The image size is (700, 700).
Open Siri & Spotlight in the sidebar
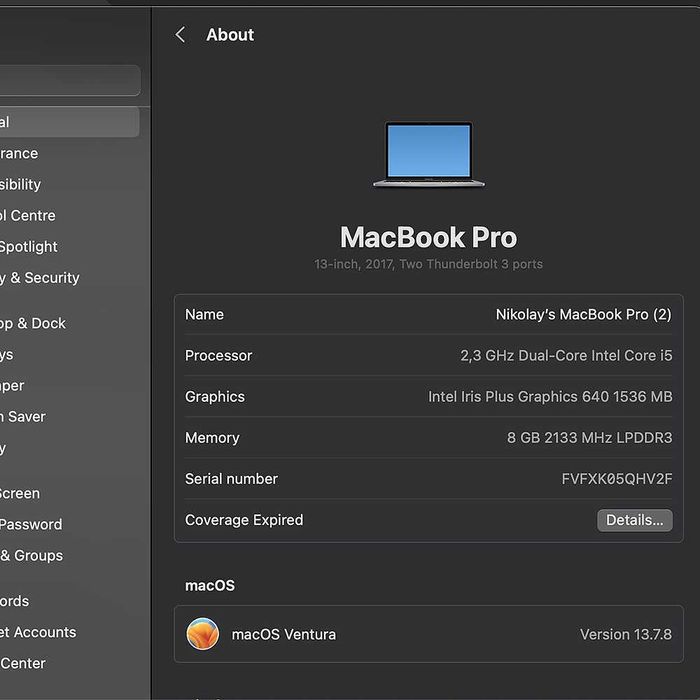[x=29, y=247]
